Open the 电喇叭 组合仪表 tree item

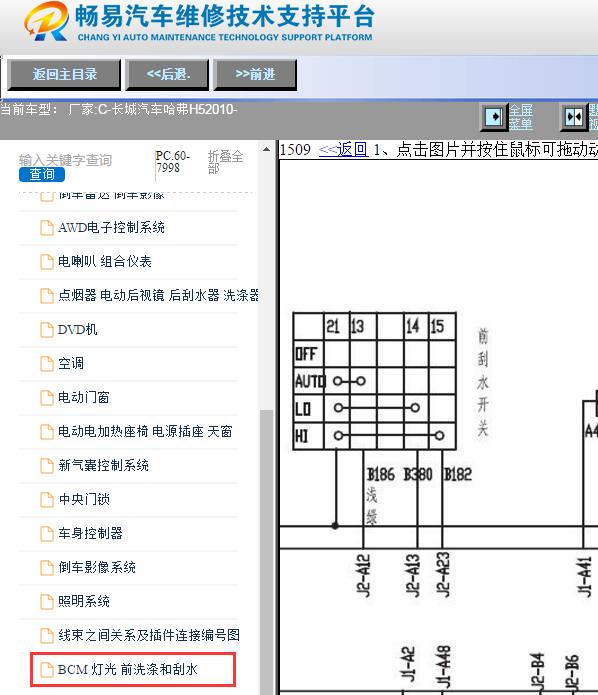[105, 262]
